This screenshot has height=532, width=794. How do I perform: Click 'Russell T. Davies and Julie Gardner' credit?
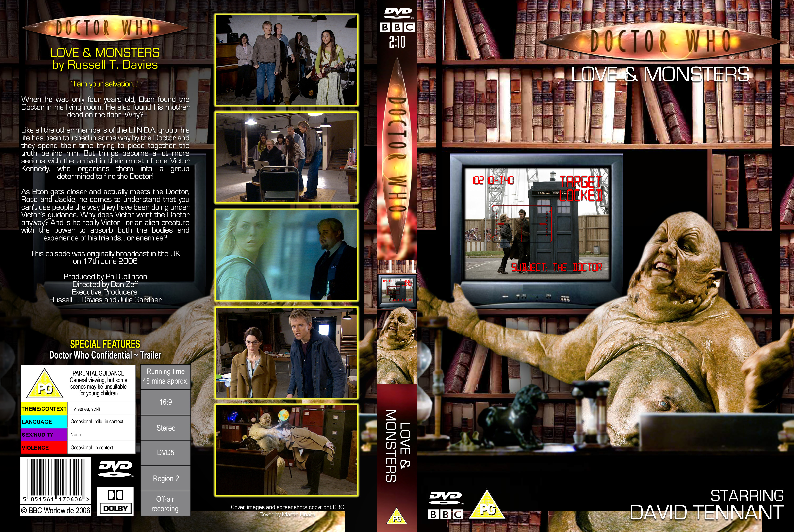pyautogui.click(x=105, y=300)
